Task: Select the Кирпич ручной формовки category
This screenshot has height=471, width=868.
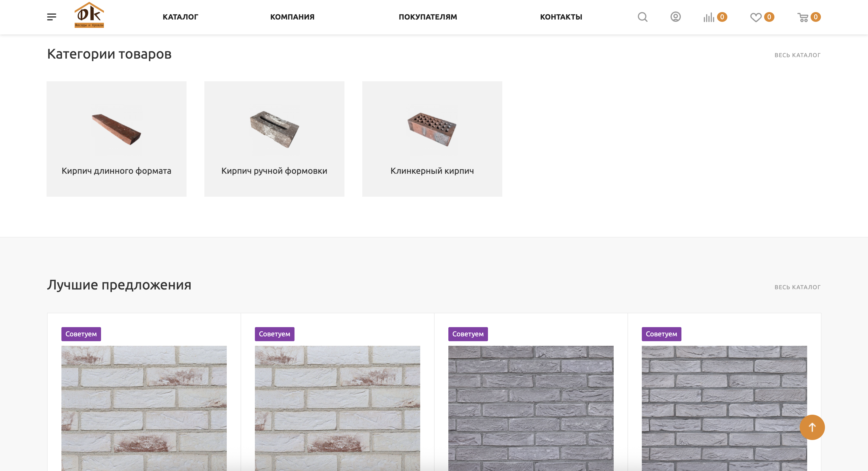Action: 274,139
